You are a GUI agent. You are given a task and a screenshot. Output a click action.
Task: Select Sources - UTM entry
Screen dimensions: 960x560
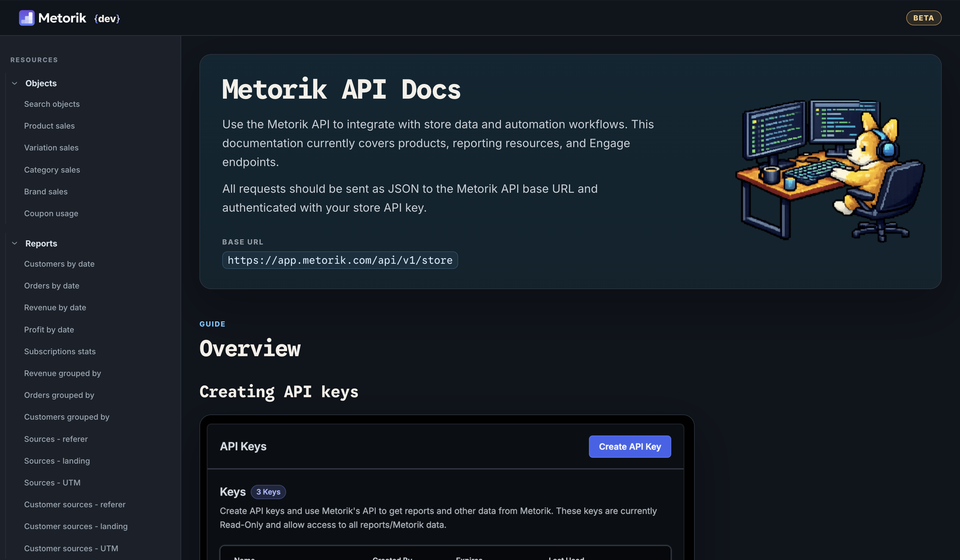(52, 483)
